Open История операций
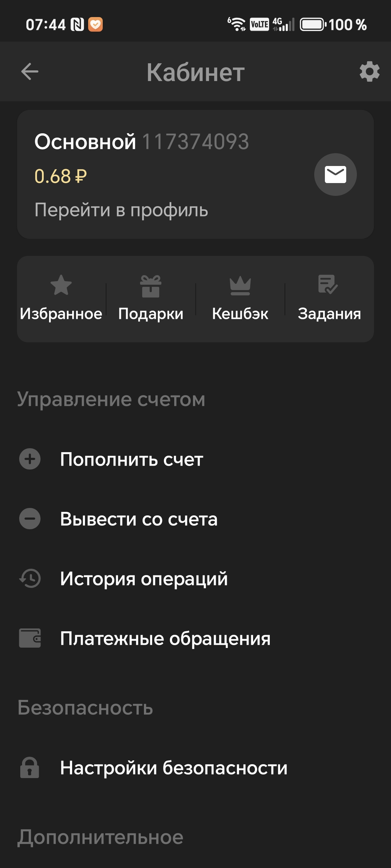391x868 pixels. click(144, 579)
